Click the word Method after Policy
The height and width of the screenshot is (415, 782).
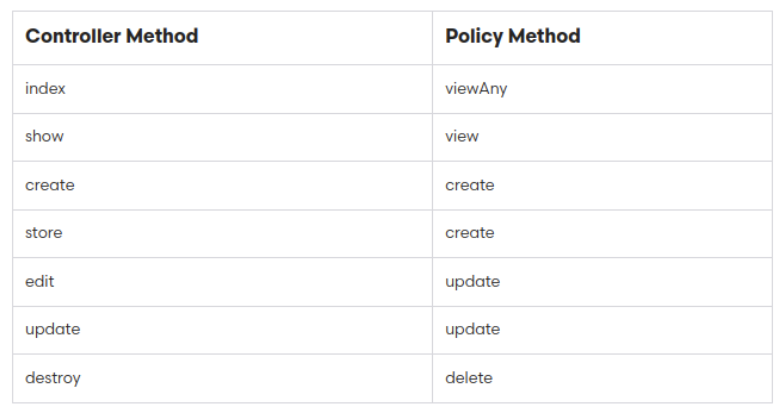point(544,36)
